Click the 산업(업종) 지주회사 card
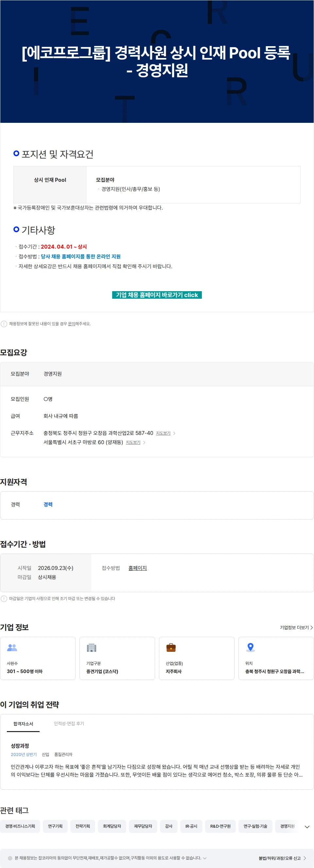The image size is (314, 868). (197, 658)
